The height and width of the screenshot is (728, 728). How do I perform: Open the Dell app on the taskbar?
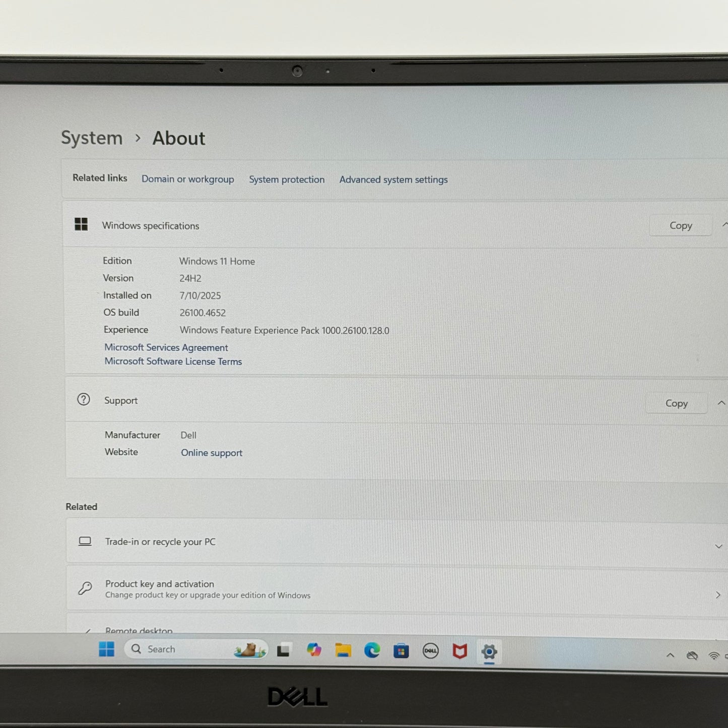tap(430, 651)
